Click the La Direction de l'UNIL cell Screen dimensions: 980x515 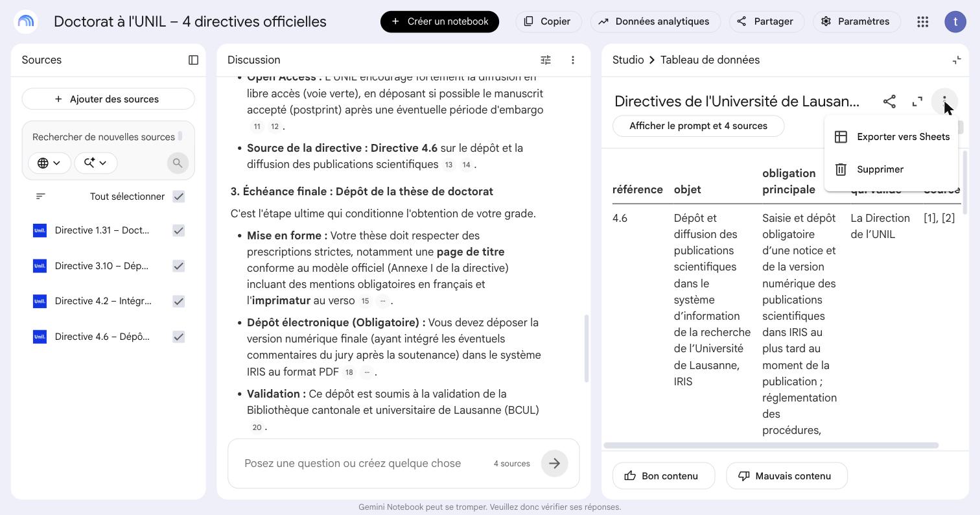click(x=880, y=226)
